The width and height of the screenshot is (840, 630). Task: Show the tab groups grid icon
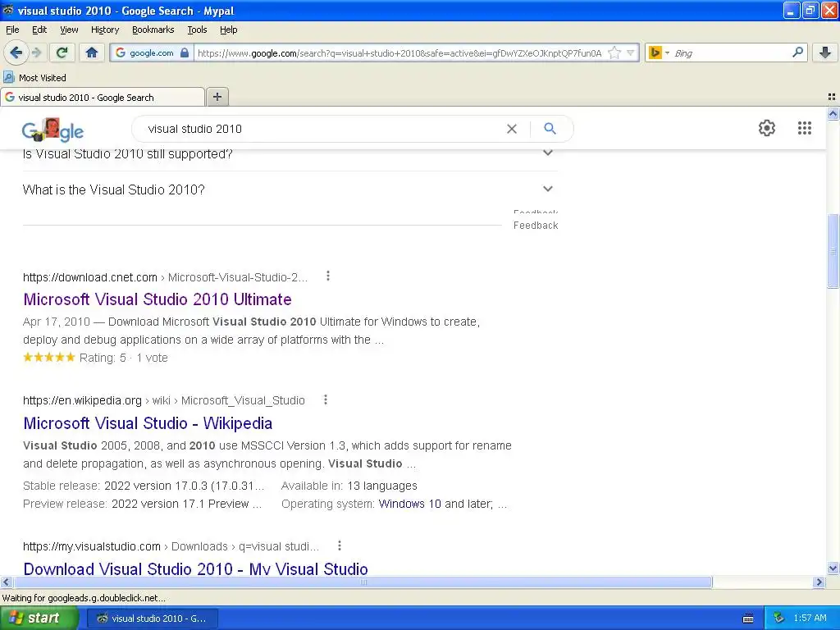point(832,97)
